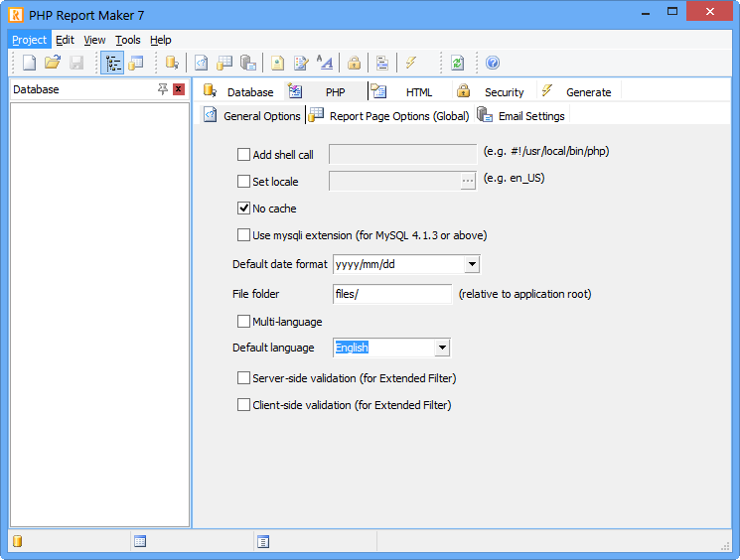Click the blue Help question mark icon

tap(493, 63)
